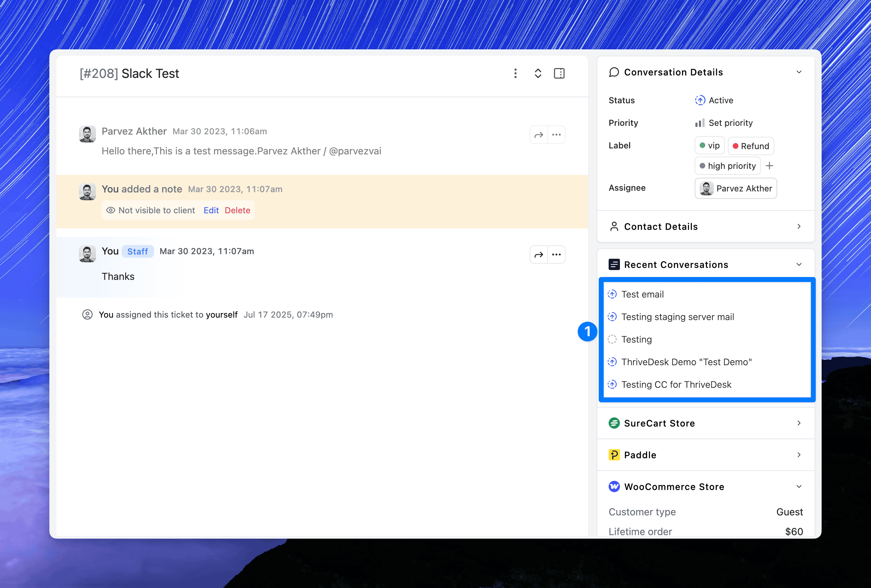Screen dimensions: 871x588
Task: Change assignee Parvez Akther
Action: (736, 188)
